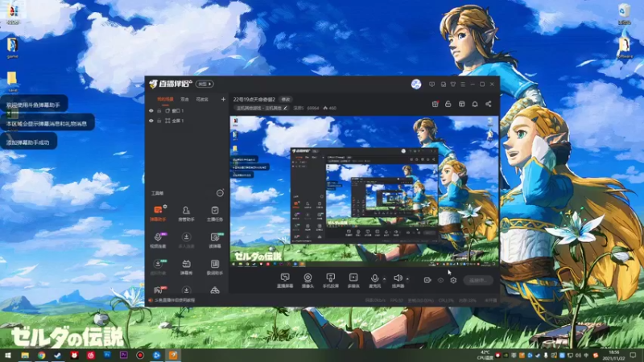The height and width of the screenshot is (362, 644).
Task: Expand the microphone volume arrow
Action: point(385,279)
